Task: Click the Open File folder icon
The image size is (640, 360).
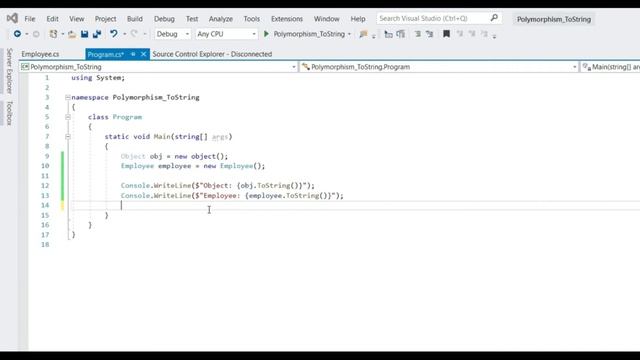Action: click(72, 34)
